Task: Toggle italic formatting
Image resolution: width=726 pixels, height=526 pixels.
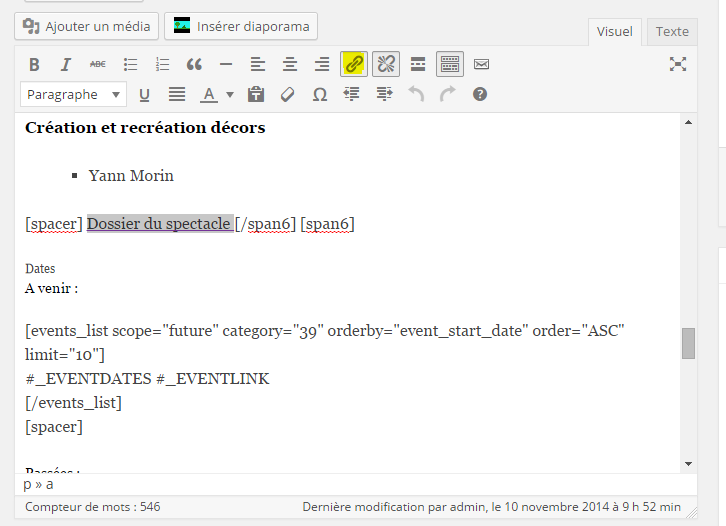Action: [66, 64]
